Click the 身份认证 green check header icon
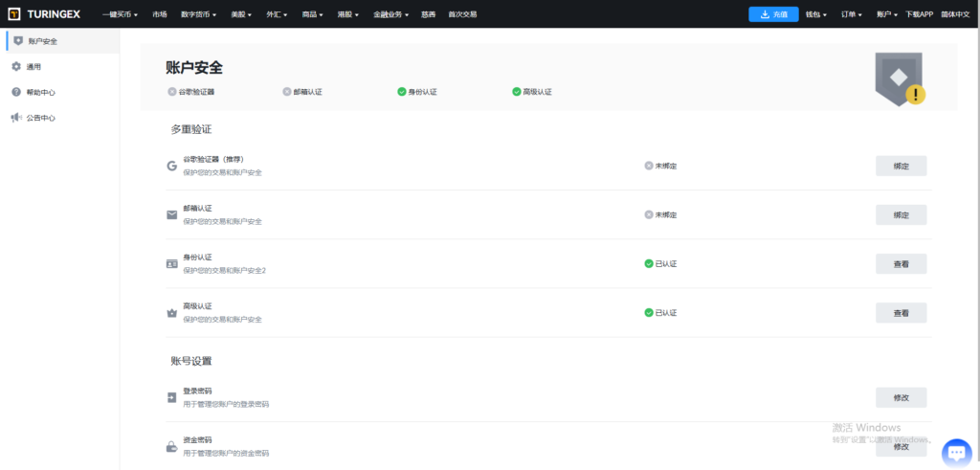 coord(402,92)
